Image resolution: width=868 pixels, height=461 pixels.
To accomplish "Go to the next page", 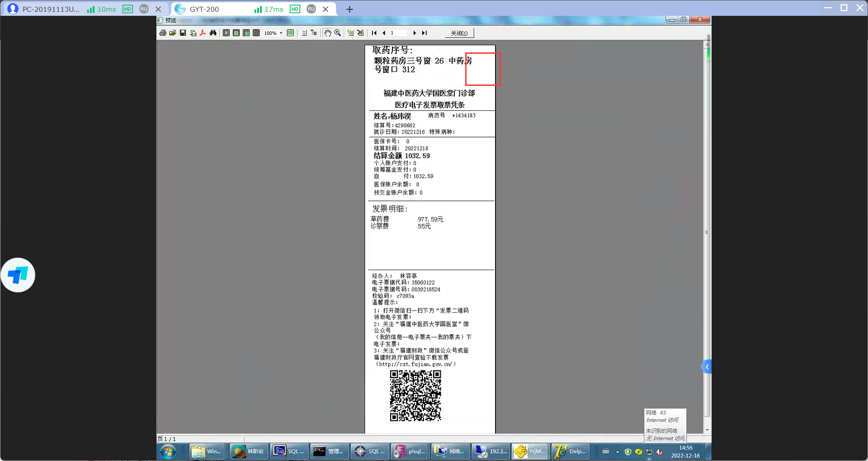I will coord(415,33).
